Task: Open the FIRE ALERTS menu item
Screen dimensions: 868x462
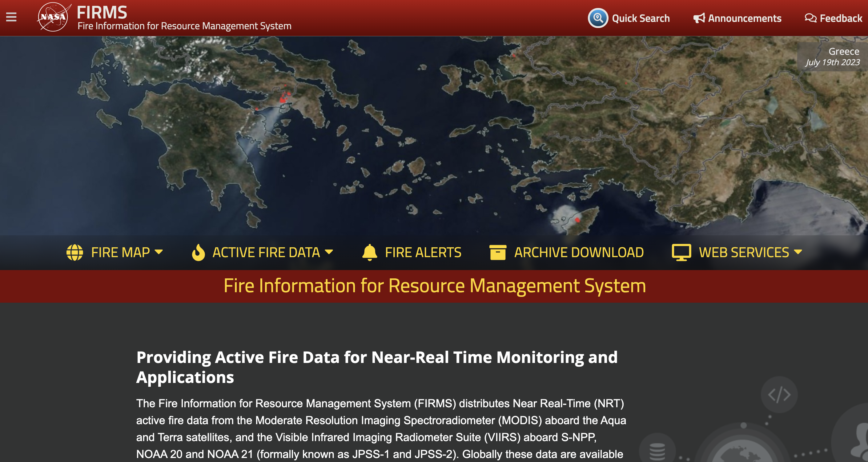Action: coord(423,252)
